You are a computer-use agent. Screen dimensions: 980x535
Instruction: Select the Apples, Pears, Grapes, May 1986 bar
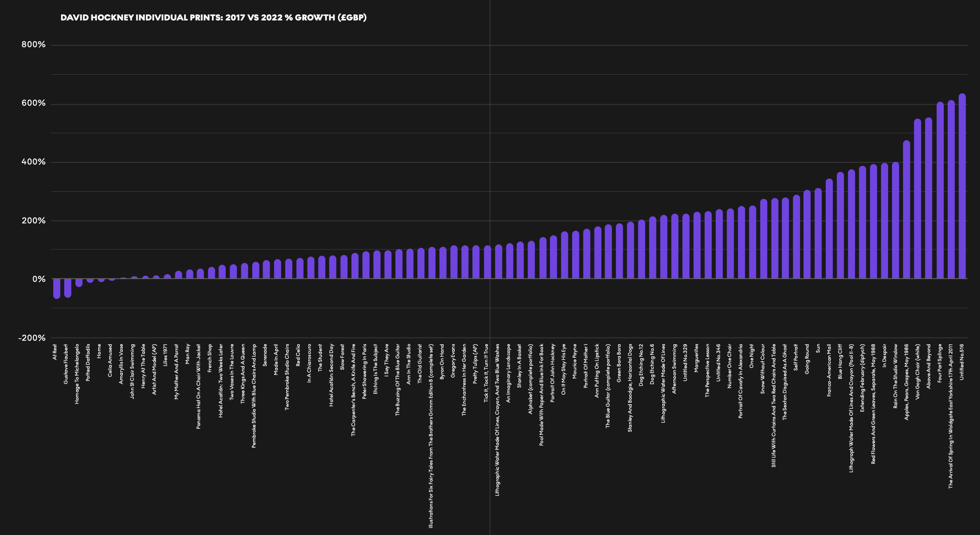coord(906,210)
